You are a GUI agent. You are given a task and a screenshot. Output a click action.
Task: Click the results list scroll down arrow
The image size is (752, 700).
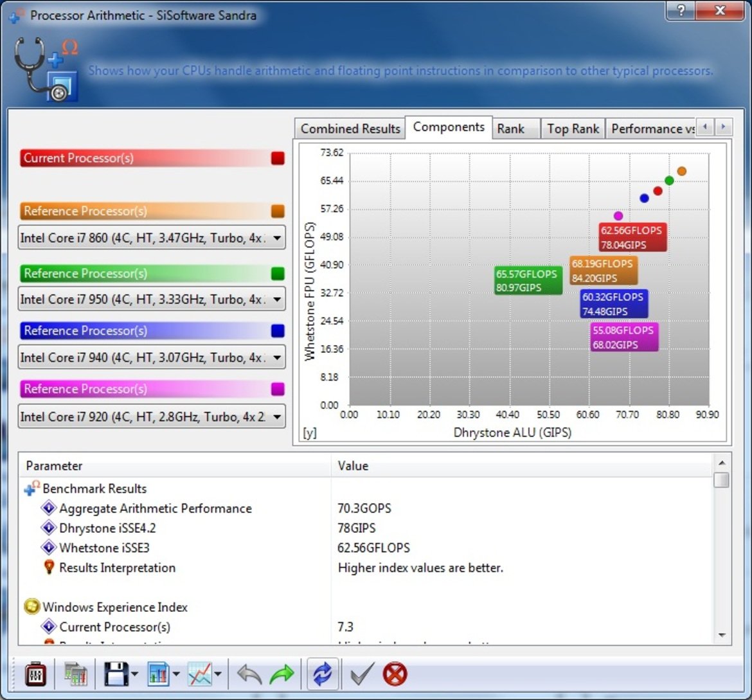721,635
